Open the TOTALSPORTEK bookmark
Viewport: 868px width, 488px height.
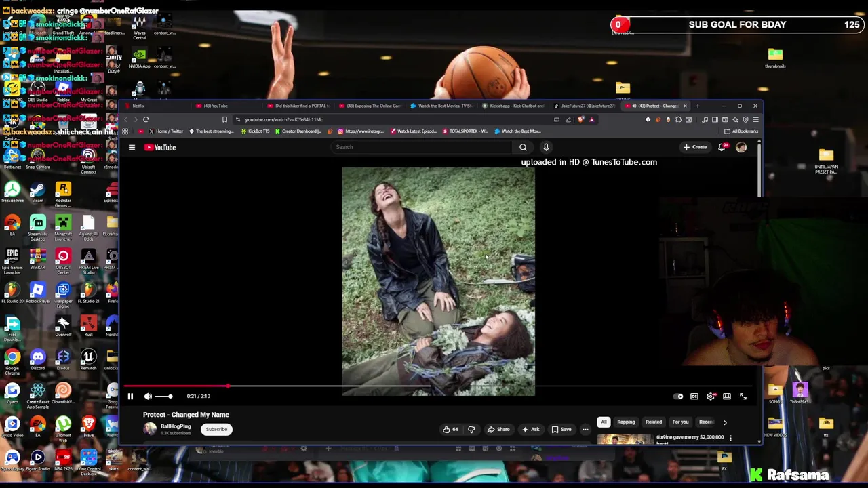click(465, 131)
